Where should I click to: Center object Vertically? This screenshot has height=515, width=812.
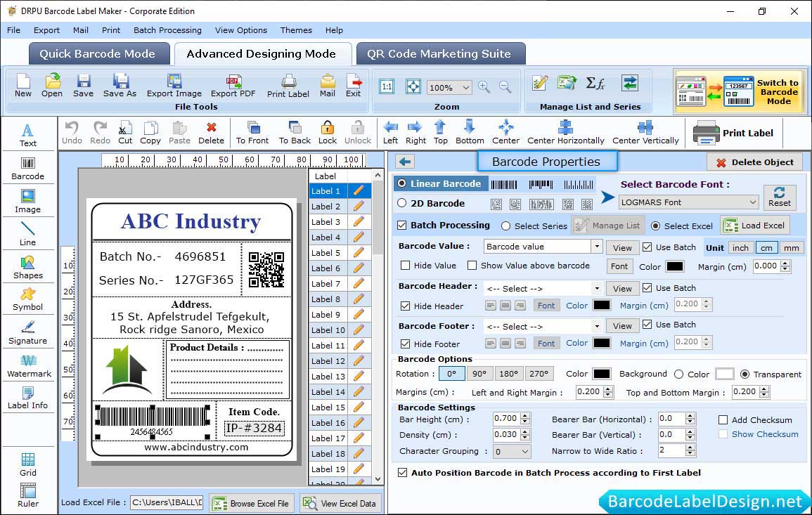(x=645, y=133)
